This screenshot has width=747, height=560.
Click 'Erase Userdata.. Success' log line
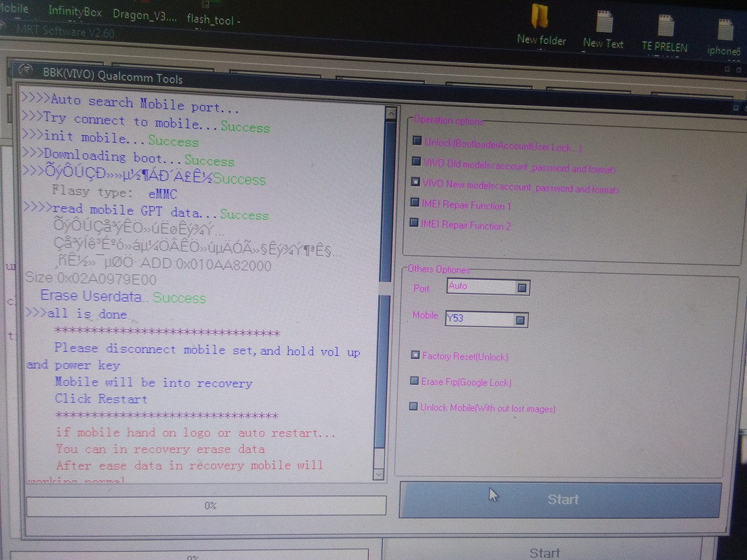coord(123,297)
